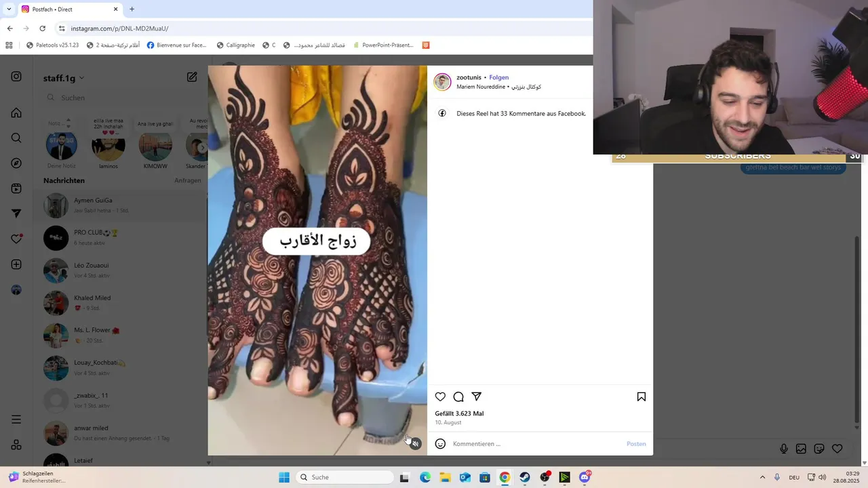This screenshot has width=868, height=488.
Task: Open the Gefällt 3.623 Mal likes list
Action: pyautogui.click(x=459, y=413)
